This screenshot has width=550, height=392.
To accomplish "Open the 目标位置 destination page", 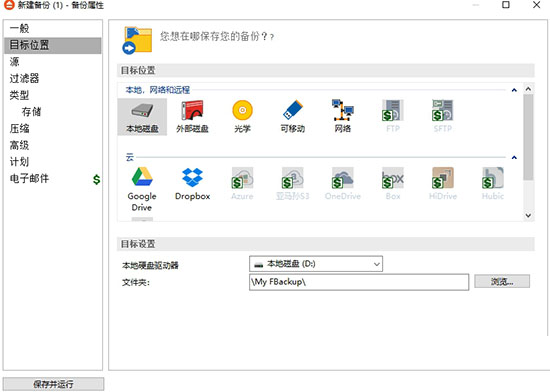I will [x=53, y=45].
